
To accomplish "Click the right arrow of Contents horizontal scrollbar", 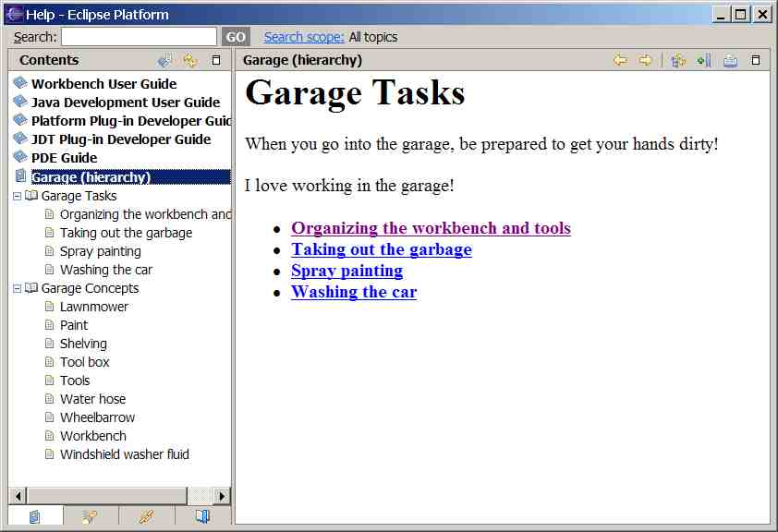I will coord(222,496).
